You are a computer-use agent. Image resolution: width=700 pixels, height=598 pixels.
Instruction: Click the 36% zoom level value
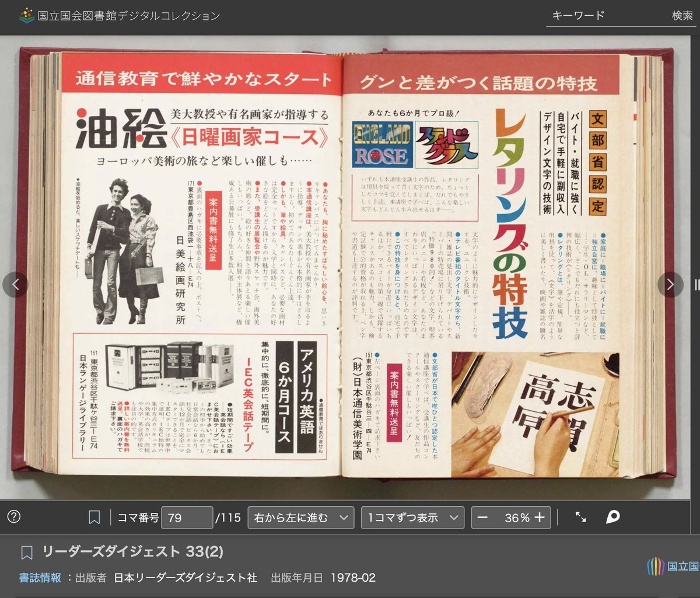tap(516, 517)
